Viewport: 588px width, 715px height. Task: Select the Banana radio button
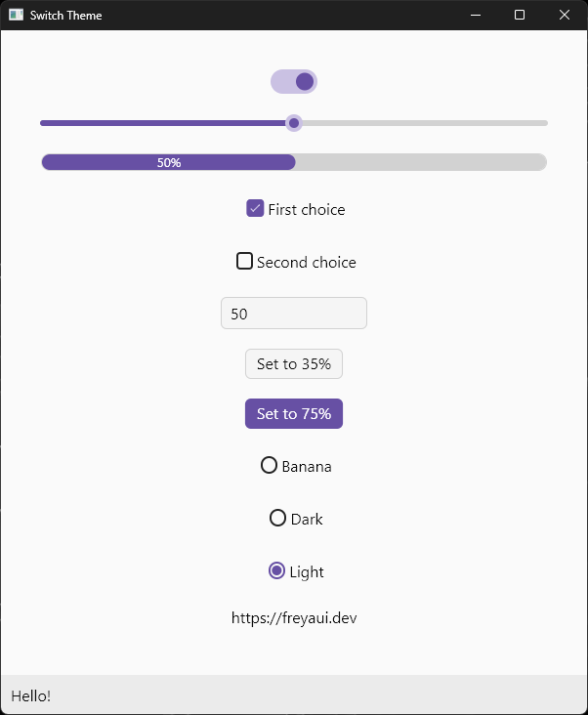tap(269, 466)
